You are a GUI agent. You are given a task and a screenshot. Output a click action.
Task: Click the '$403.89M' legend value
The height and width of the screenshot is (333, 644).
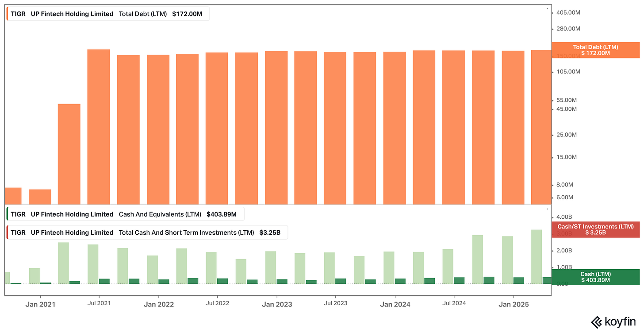coord(222,214)
